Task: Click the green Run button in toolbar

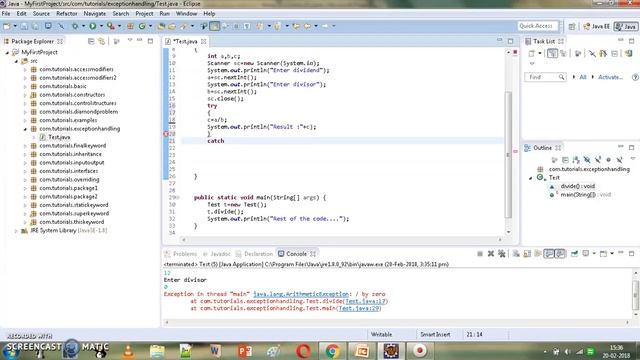Action: coord(93,26)
